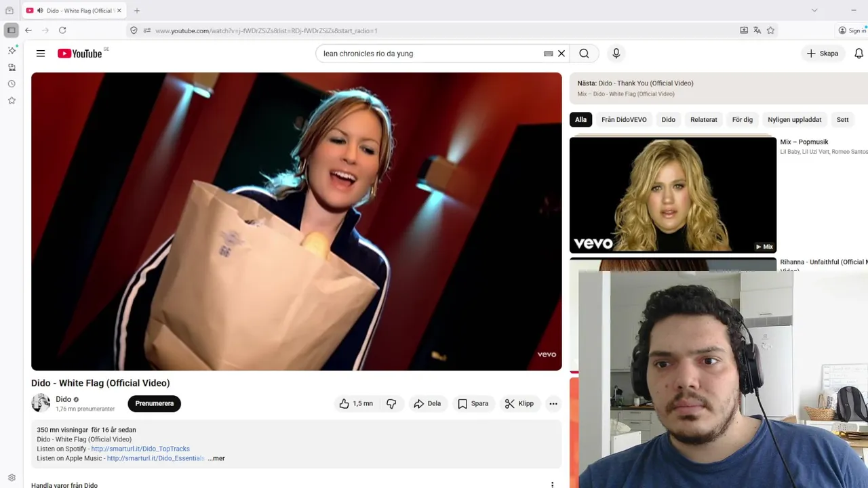Close the Dido - White Flag tab
This screenshot has height=488, width=868.
click(119, 11)
